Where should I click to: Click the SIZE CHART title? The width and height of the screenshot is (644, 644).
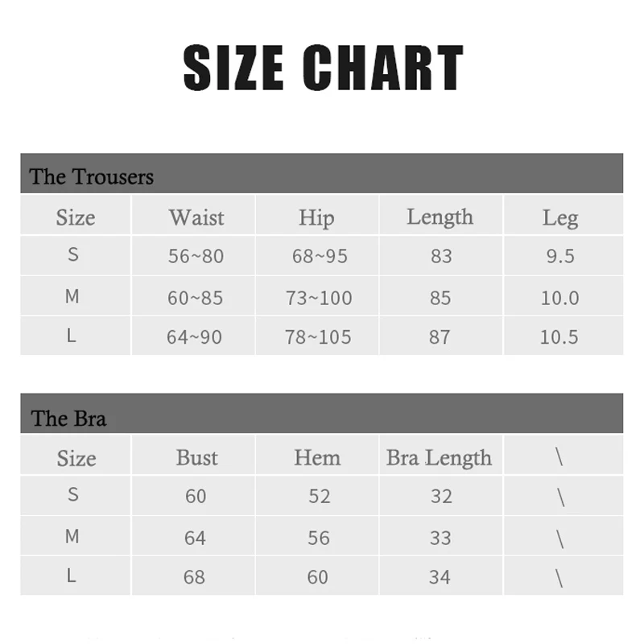coord(323,68)
